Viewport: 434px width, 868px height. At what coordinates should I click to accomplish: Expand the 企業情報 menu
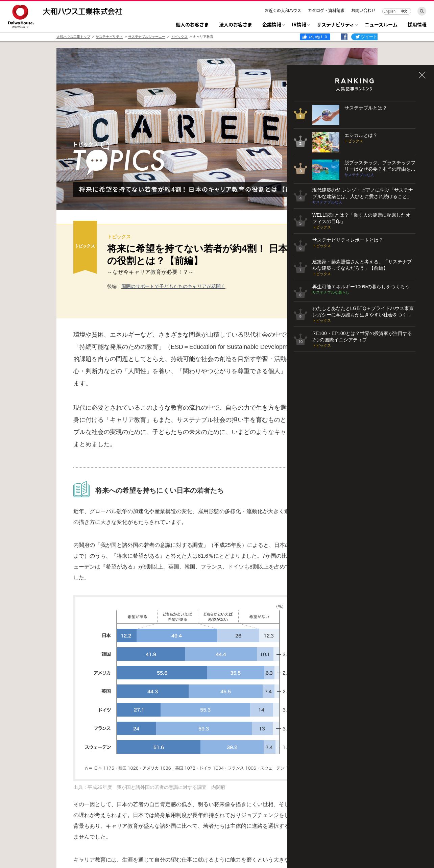click(x=273, y=25)
